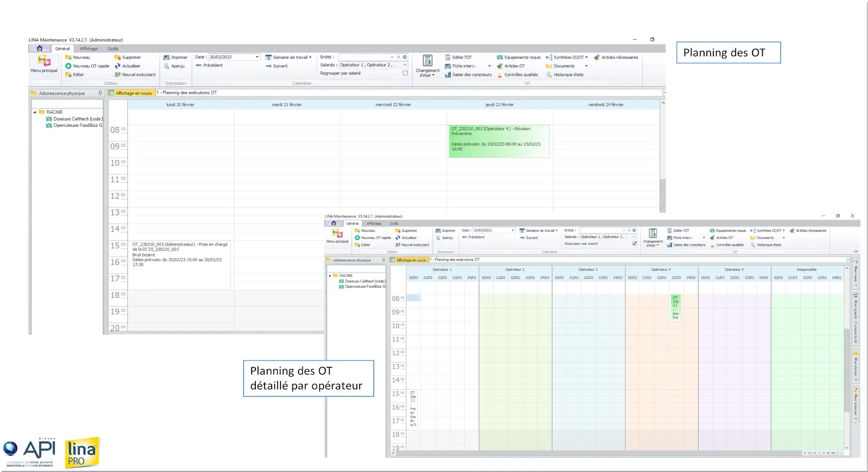Click Articles nécessaires in back window
The height and width of the screenshot is (472, 868).
click(616, 57)
